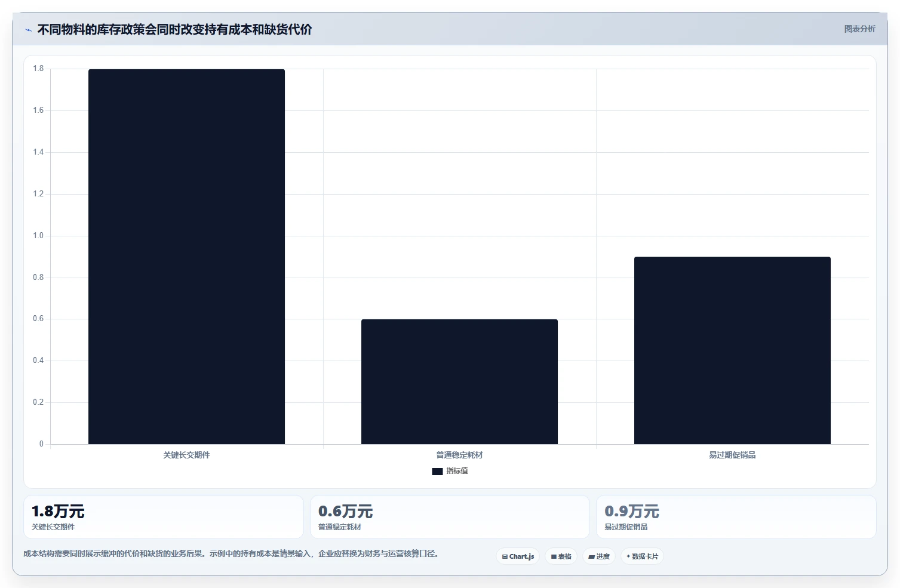Click the y-axis value 0.6
The image size is (900, 588).
(x=38, y=319)
